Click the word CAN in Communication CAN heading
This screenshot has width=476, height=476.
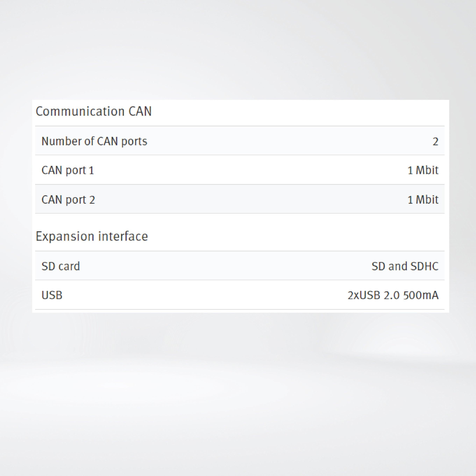[x=140, y=111]
